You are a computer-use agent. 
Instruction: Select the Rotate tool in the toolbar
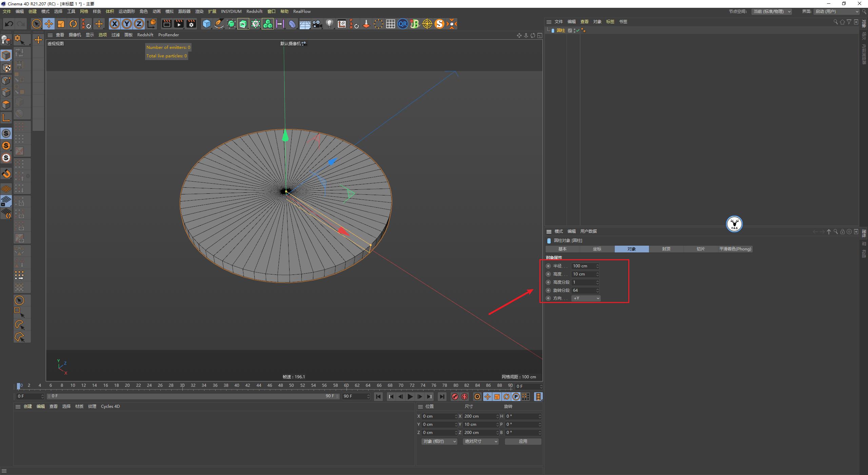click(x=73, y=24)
